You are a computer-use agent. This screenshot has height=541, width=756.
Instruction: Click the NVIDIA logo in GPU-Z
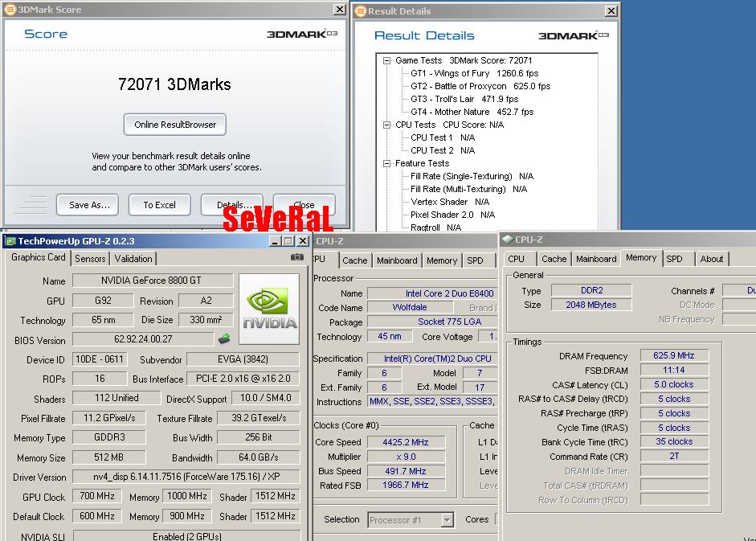coord(269,309)
